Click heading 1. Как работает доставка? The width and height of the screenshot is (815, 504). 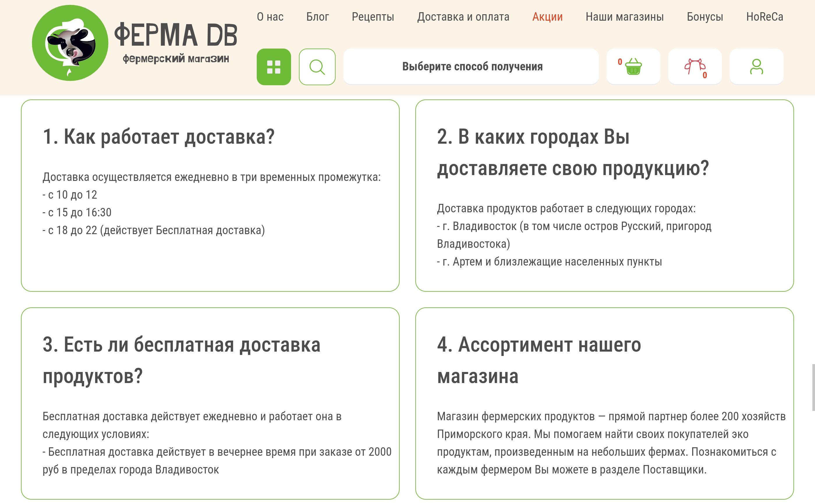[158, 137]
